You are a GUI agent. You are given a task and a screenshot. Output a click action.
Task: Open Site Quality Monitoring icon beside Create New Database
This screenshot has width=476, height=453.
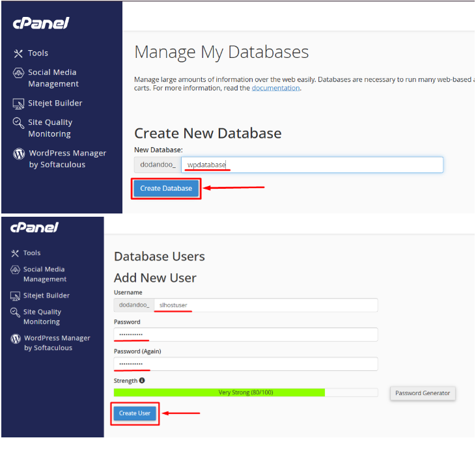tap(18, 123)
